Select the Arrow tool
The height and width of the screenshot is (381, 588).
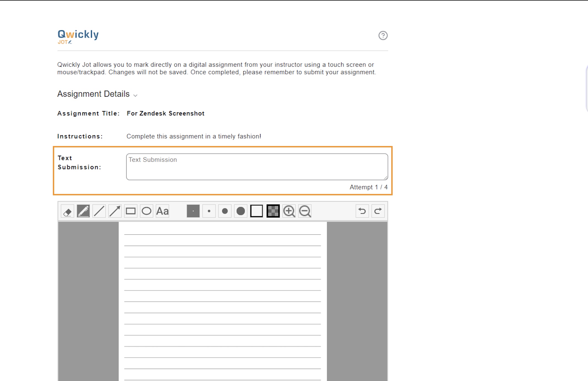click(115, 211)
